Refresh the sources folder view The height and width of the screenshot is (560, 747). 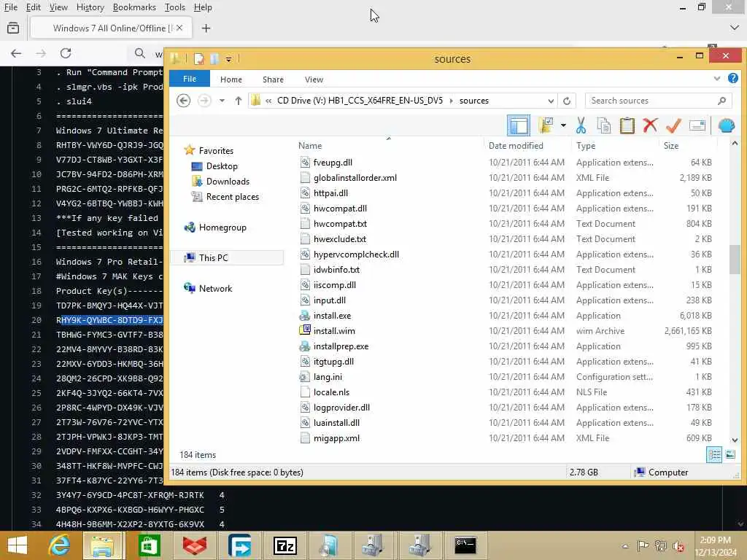(x=566, y=101)
